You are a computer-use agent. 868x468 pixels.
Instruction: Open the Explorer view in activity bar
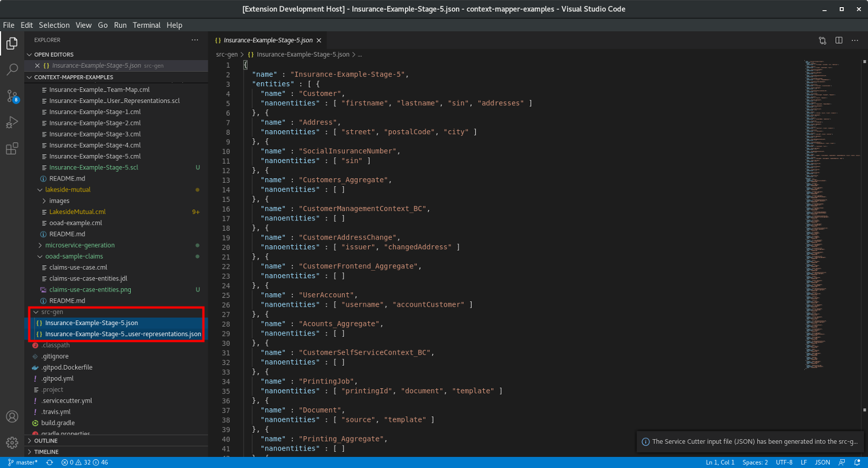tap(12, 43)
